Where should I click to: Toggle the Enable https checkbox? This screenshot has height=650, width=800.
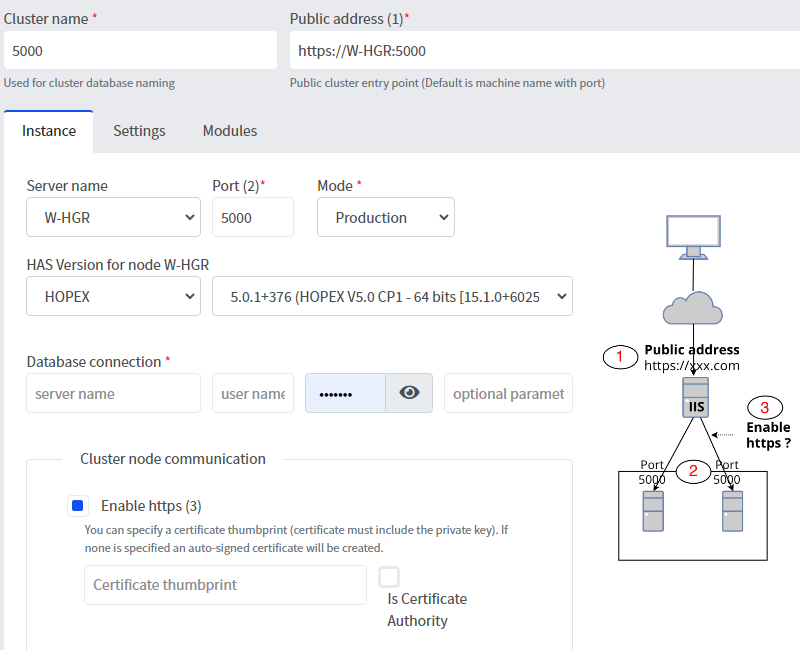tap(78, 506)
